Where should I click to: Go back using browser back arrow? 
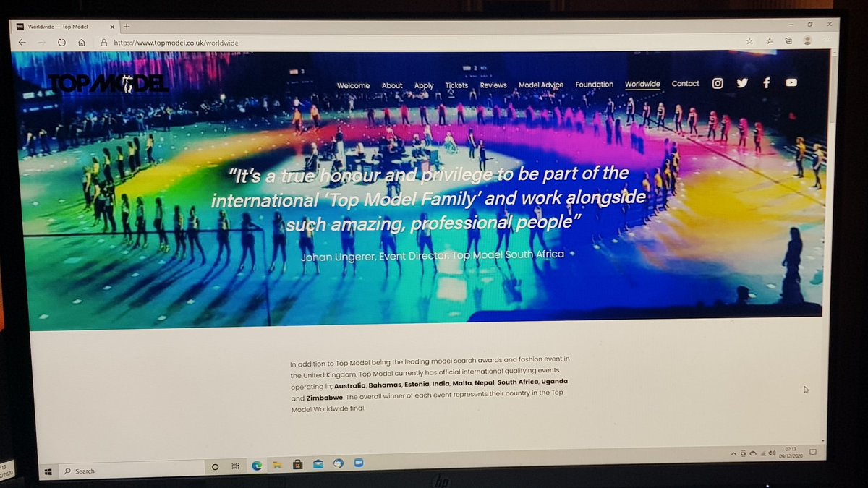coord(22,43)
